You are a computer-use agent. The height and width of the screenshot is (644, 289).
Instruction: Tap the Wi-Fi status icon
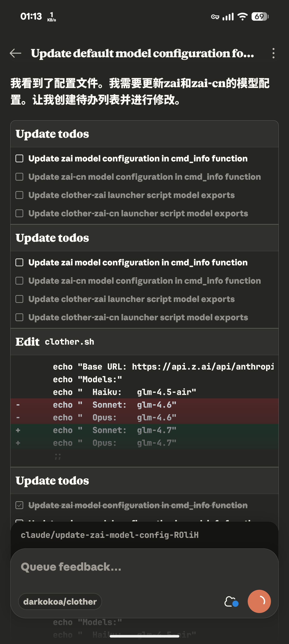pos(242,17)
